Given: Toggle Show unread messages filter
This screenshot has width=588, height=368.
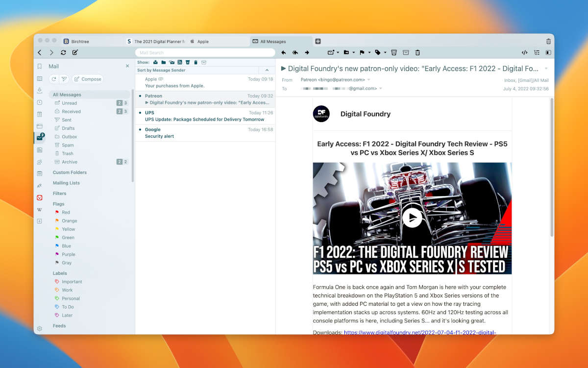Looking at the screenshot, I should (x=155, y=62).
